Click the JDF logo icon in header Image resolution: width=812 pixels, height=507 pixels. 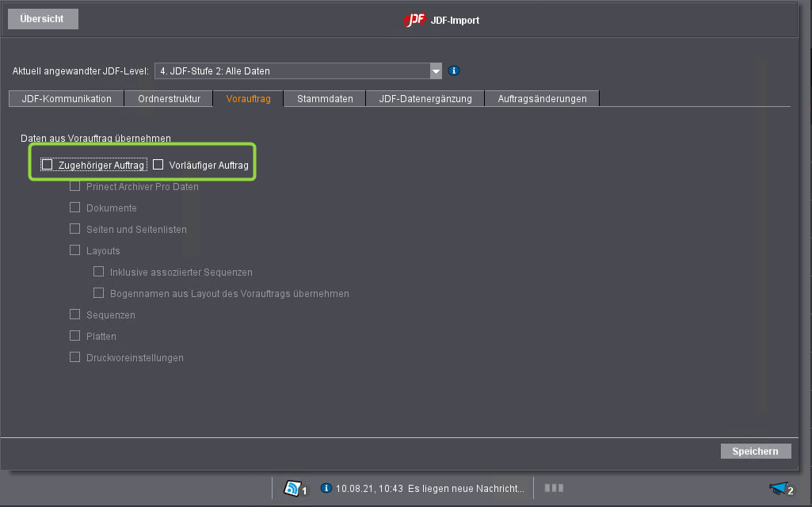[414, 20]
